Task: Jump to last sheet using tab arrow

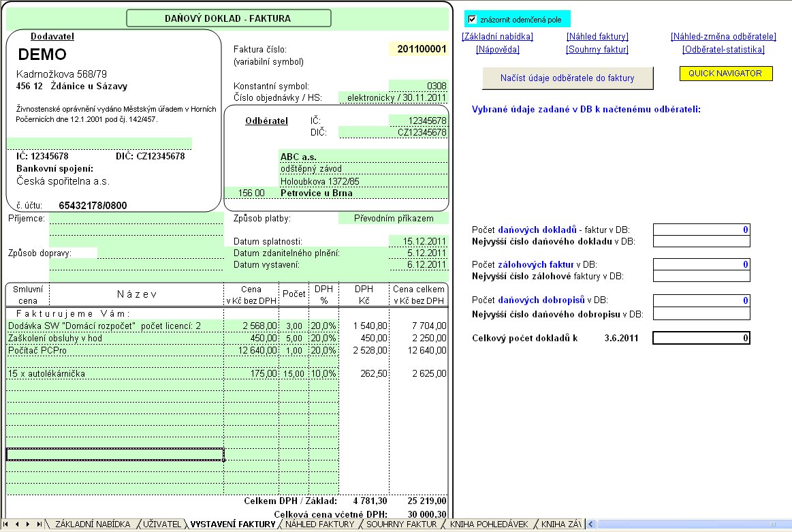Action: click(39, 525)
